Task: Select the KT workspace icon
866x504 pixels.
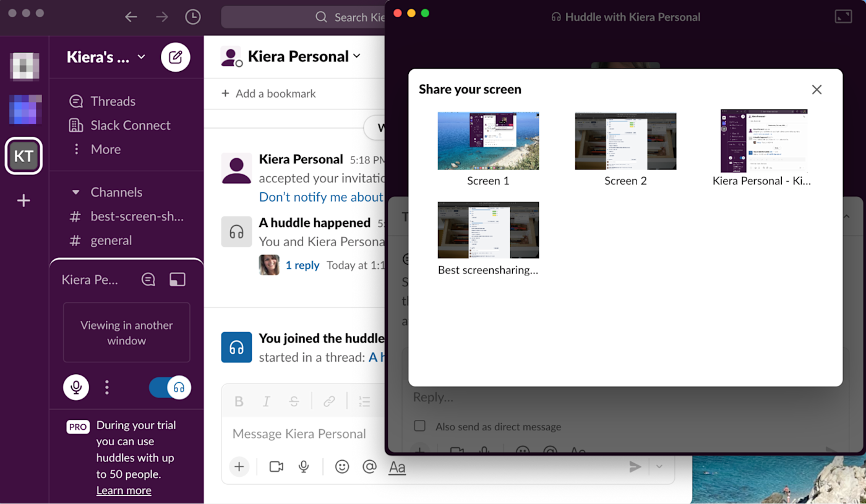Action: (x=24, y=156)
